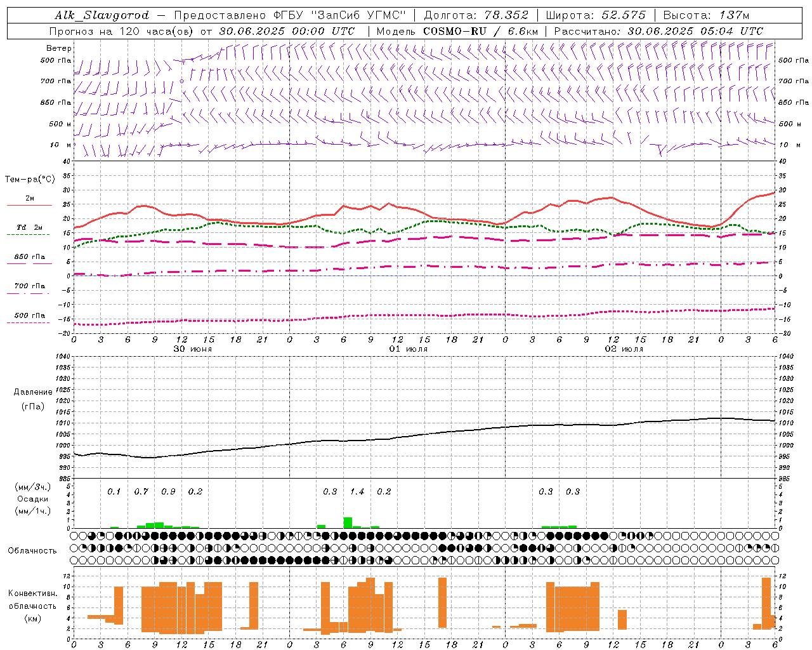
Task: Click the forecast header Прогноз на 120 часа(ов)
Action: [122, 31]
